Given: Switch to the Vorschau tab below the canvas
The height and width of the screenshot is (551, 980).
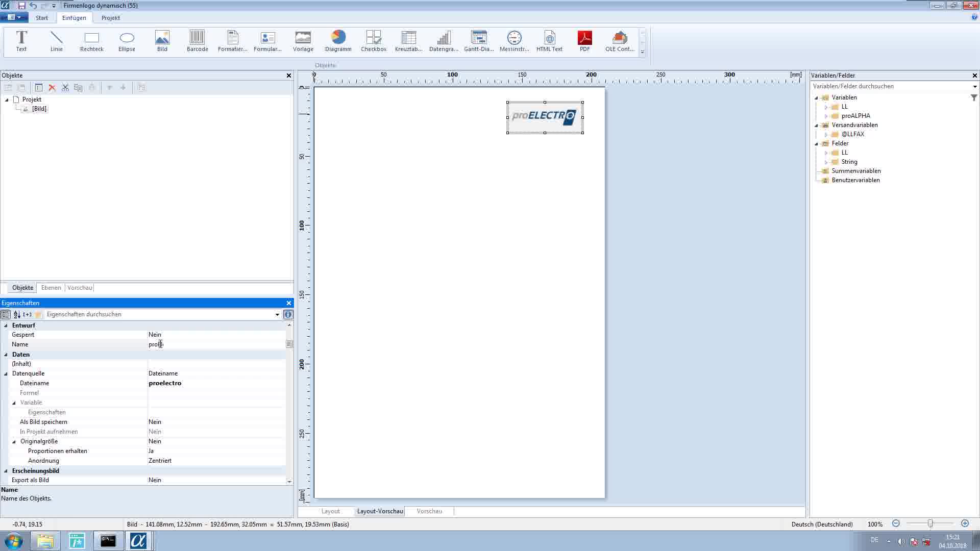Looking at the screenshot, I should (x=429, y=511).
